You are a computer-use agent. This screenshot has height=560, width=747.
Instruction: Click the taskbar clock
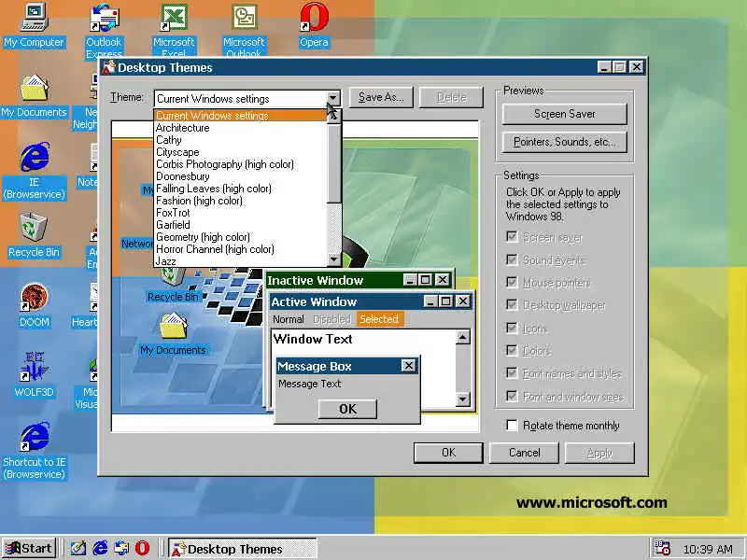point(708,549)
